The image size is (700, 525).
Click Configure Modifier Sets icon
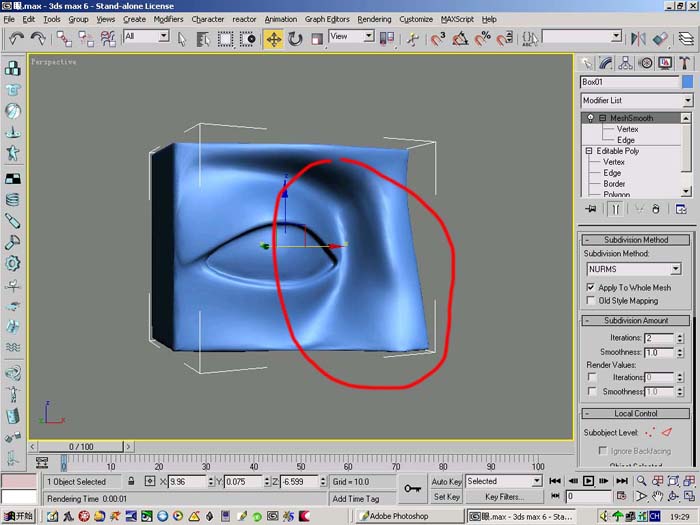[x=681, y=209]
